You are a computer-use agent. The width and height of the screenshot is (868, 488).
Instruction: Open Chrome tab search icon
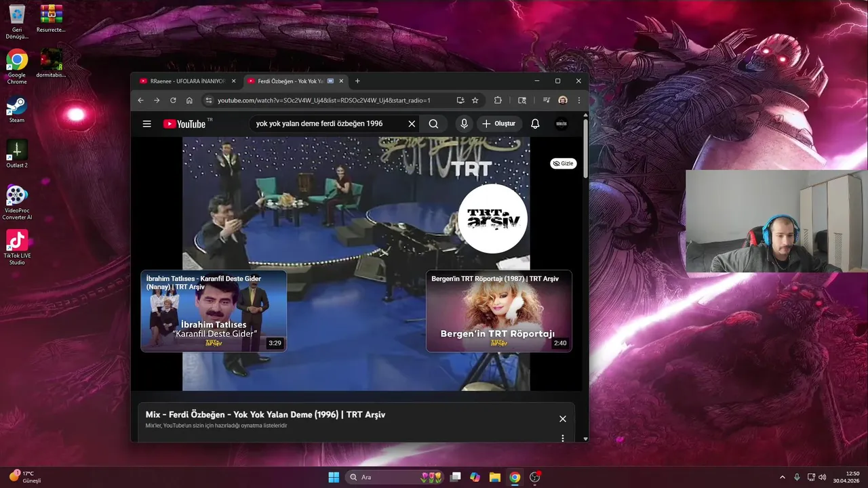522,100
